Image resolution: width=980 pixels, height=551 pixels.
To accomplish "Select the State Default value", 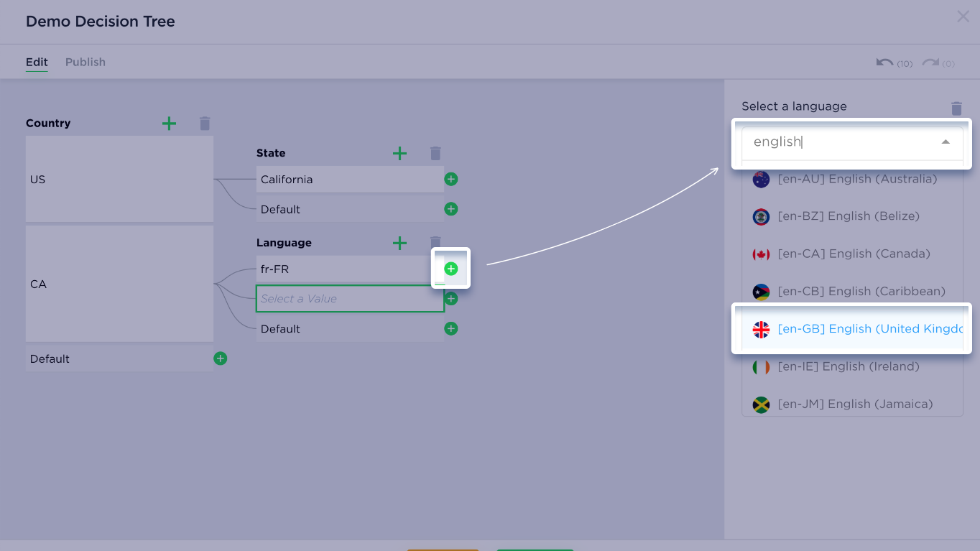I will click(x=350, y=209).
